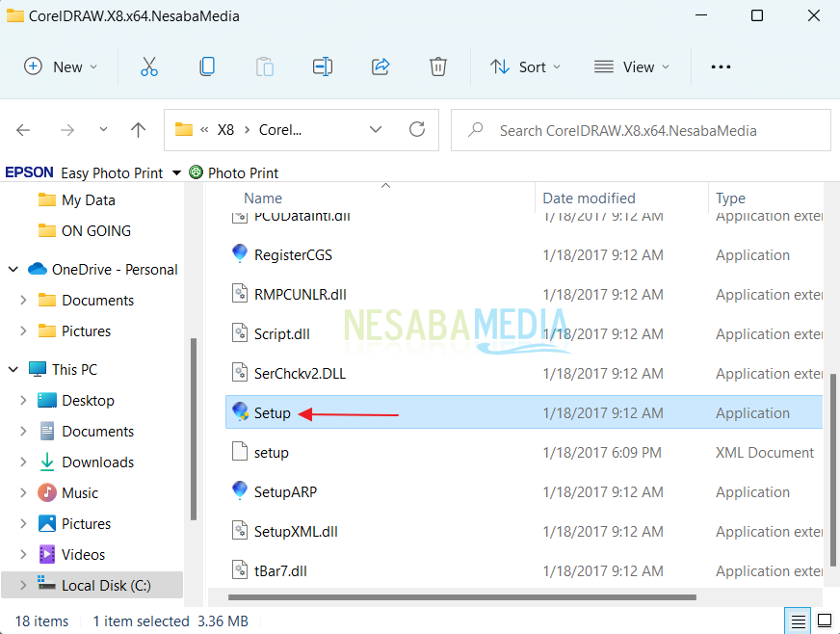The image size is (840, 634).
Task: Expand the Downloads tree node
Action: tap(23, 462)
